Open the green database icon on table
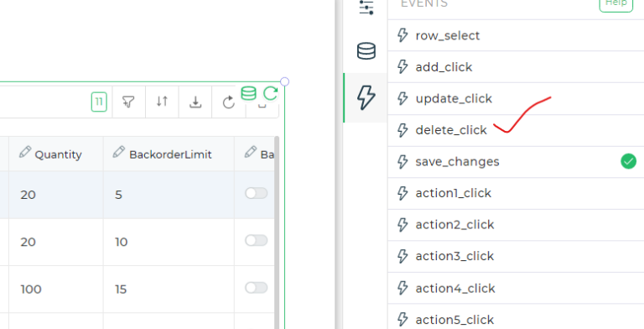This screenshot has width=644, height=329. (248, 93)
